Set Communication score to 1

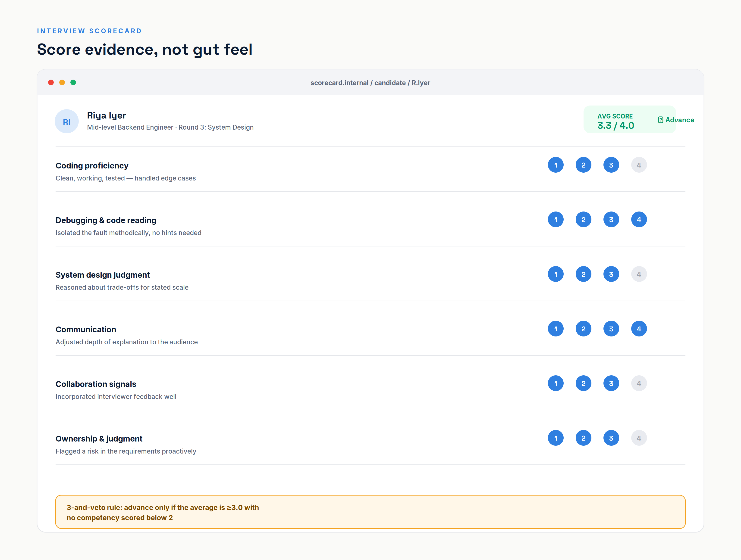556,329
